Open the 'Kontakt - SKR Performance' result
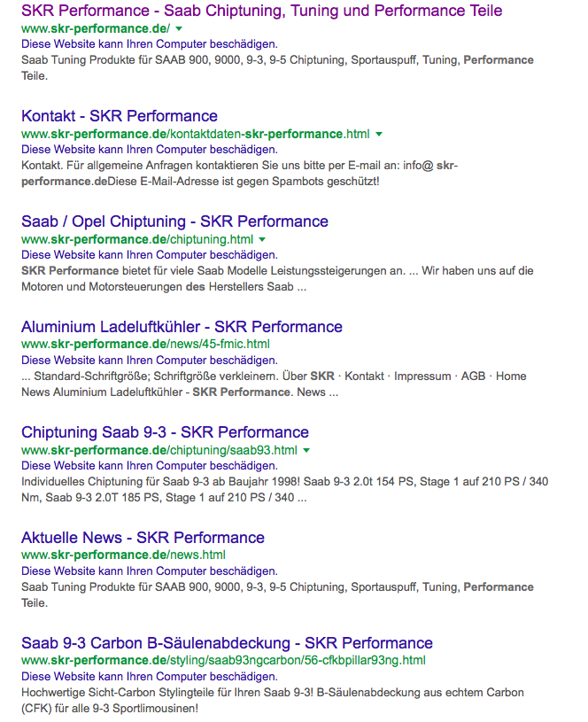The image size is (588, 722). (120, 116)
